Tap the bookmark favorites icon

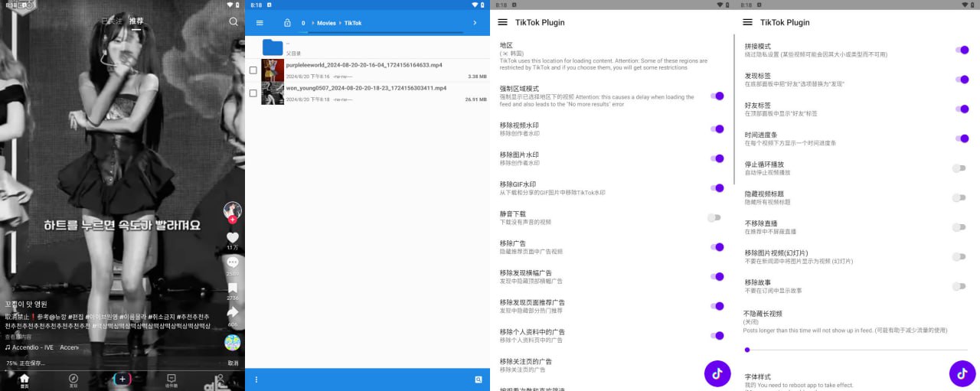click(233, 288)
